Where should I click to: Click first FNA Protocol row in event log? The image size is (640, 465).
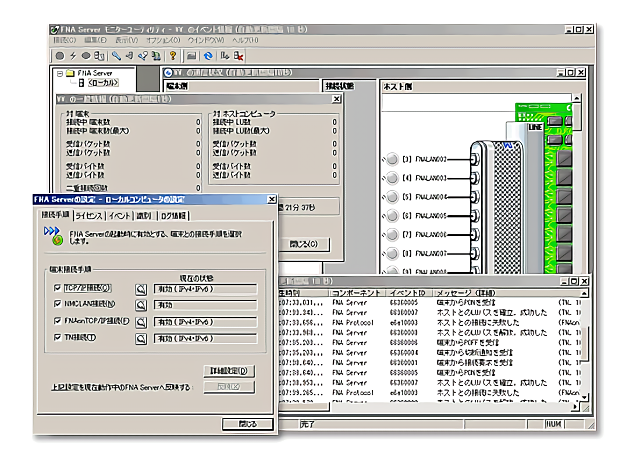point(429,323)
